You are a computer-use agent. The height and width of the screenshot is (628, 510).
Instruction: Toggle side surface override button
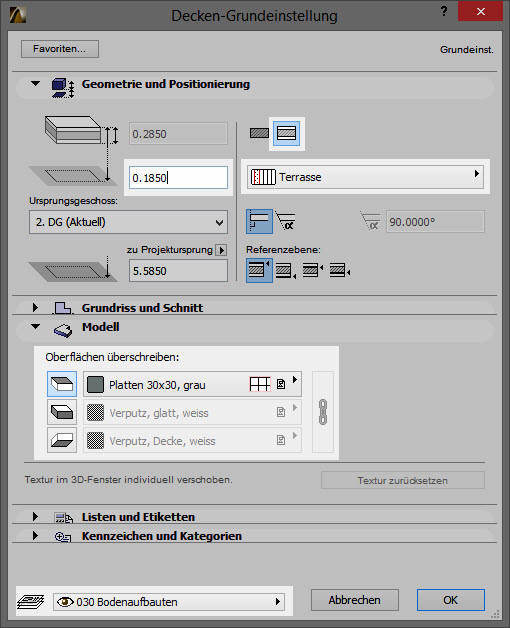point(62,412)
